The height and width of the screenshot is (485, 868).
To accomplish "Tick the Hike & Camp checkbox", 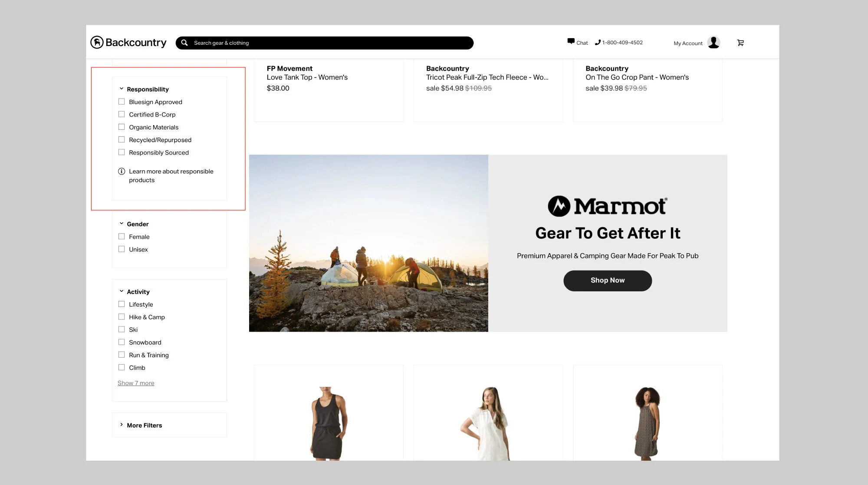I will 122,317.
